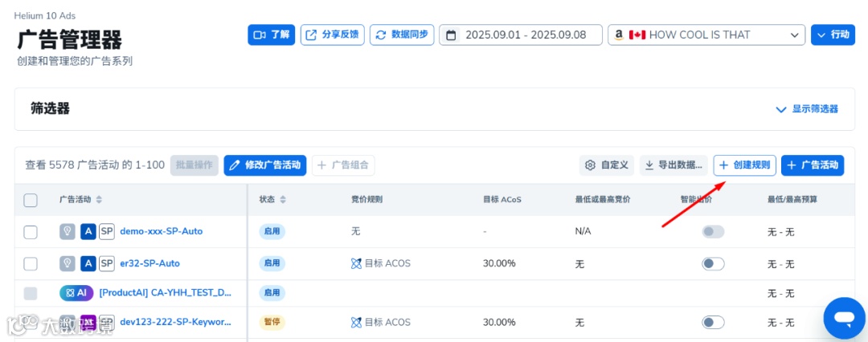Click 目标 ACOS rule in dev123-222 row
Image resolution: width=868 pixels, height=342 pixels.
381,322
